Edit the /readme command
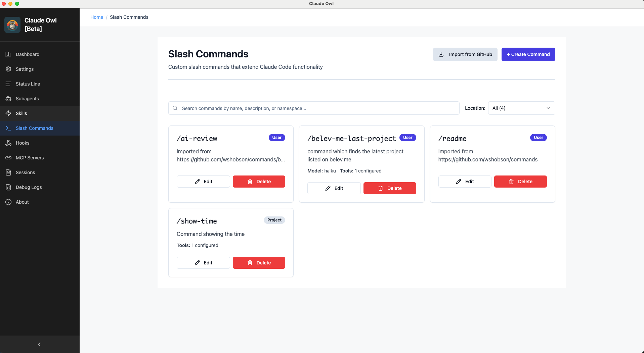 tap(465, 182)
